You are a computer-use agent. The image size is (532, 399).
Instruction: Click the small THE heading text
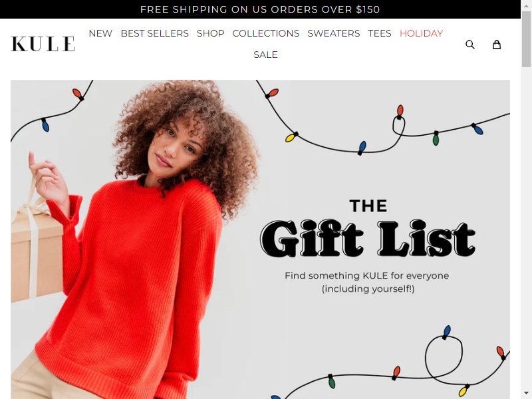[x=368, y=206]
